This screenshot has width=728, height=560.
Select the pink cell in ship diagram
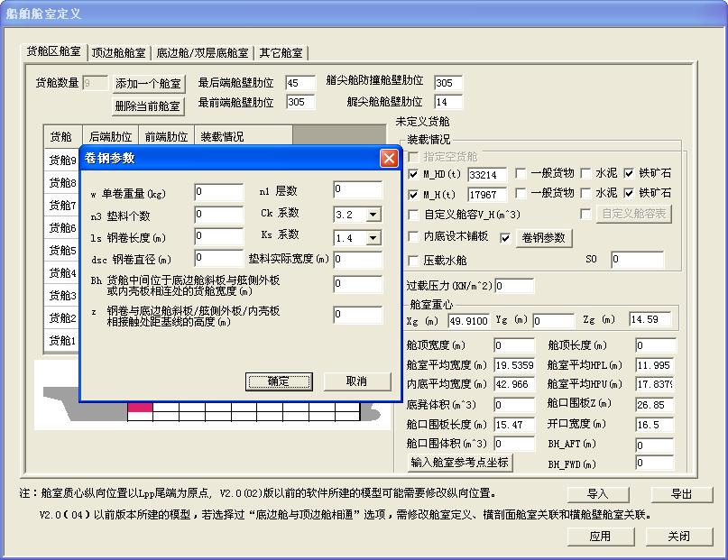pos(139,408)
